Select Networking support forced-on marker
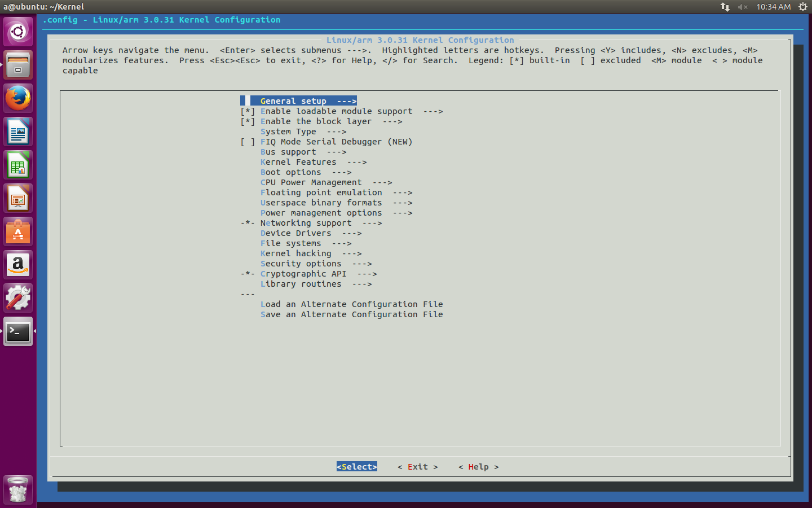This screenshot has height=508, width=812. tap(248, 223)
